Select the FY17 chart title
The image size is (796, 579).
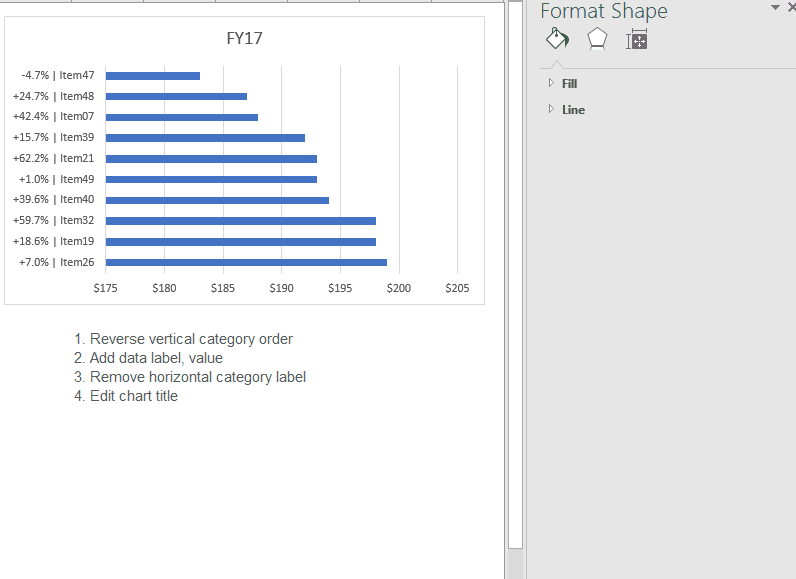(x=244, y=39)
